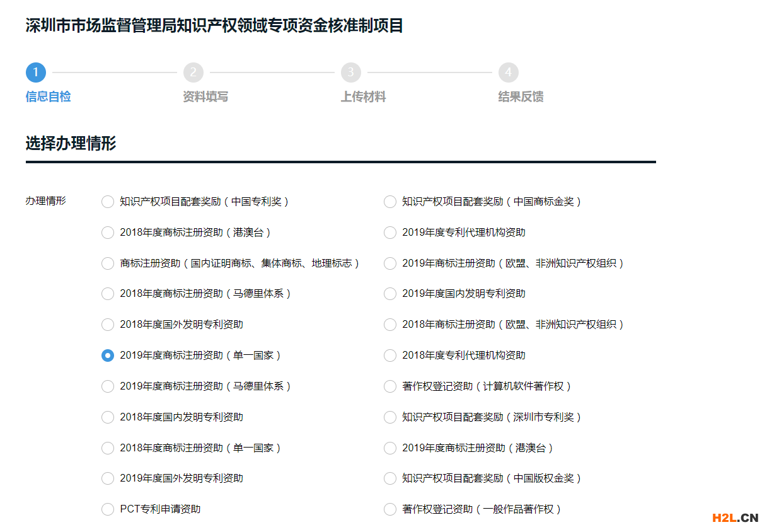The width and height of the screenshot is (767, 532).
Task: Click the 选择办理情形 heading
Action: (x=71, y=143)
